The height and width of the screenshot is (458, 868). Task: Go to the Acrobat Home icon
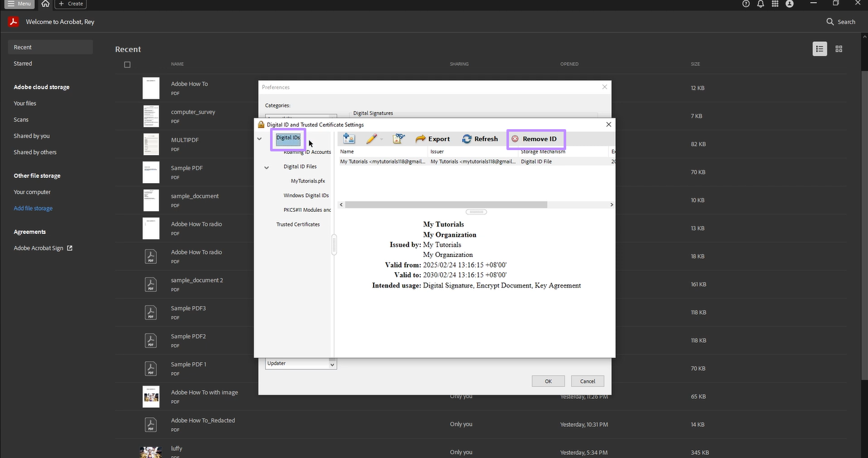pyautogui.click(x=45, y=4)
